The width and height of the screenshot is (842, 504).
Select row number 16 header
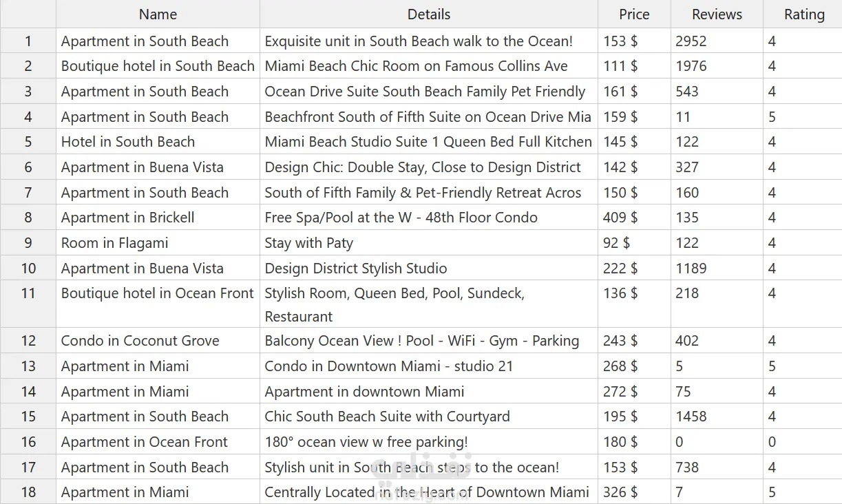click(x=28, y=442)
